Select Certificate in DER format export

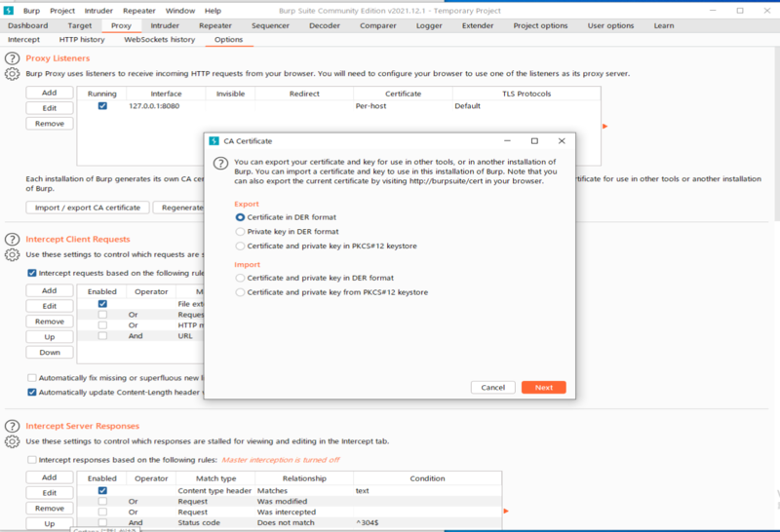coord(240,217)
